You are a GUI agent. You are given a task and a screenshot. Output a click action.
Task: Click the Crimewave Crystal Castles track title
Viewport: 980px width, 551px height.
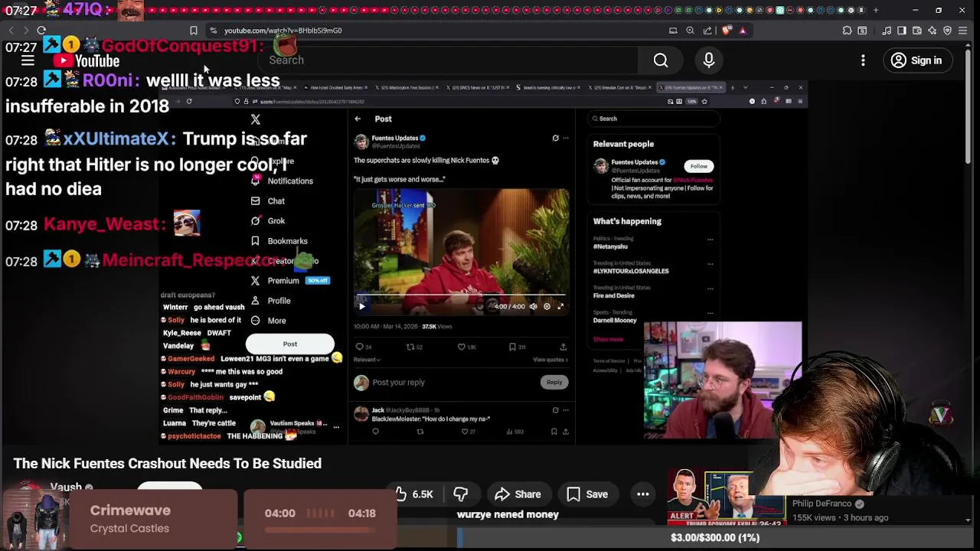click(130, 510)
